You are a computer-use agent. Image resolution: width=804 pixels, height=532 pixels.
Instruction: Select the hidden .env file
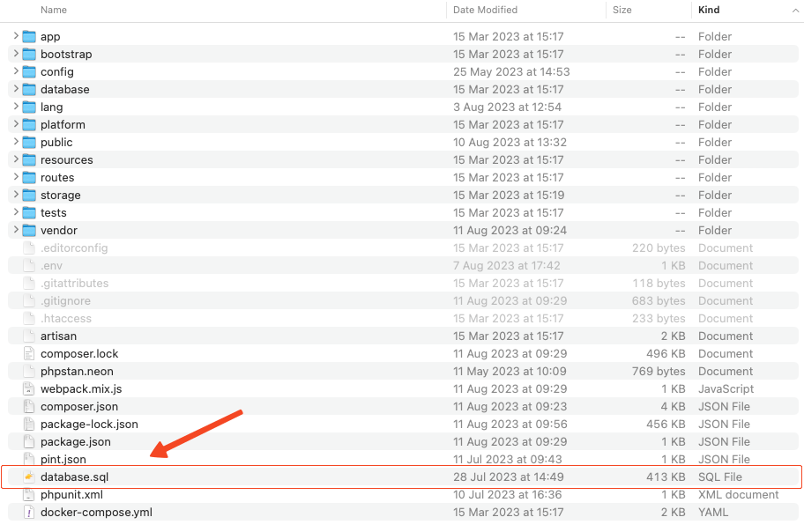(x=51, y=265)
